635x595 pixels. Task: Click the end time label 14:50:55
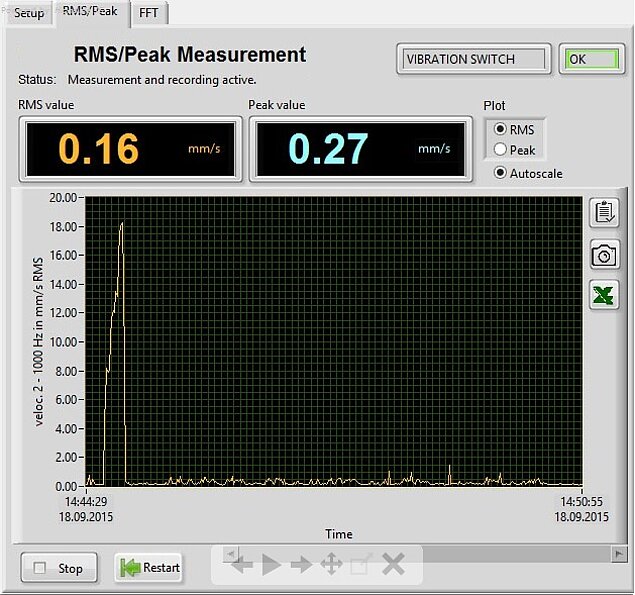click(x=581, y=501)
